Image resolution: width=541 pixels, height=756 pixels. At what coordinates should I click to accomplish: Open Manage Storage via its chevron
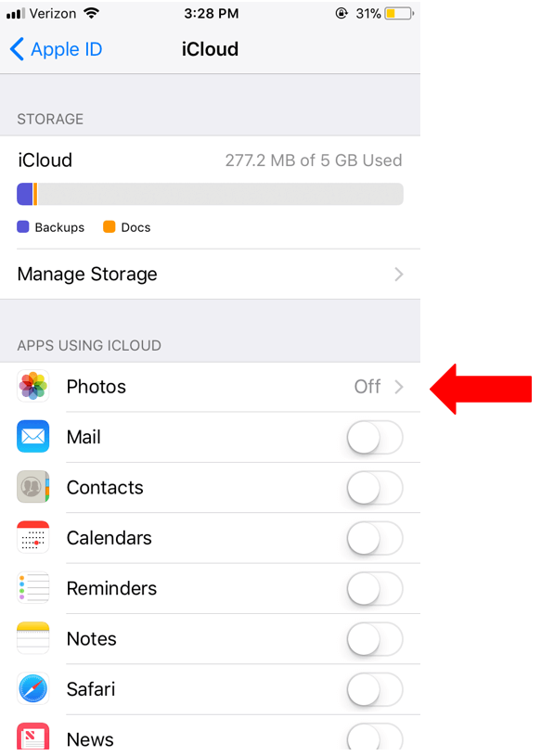[x=399, y=275]
